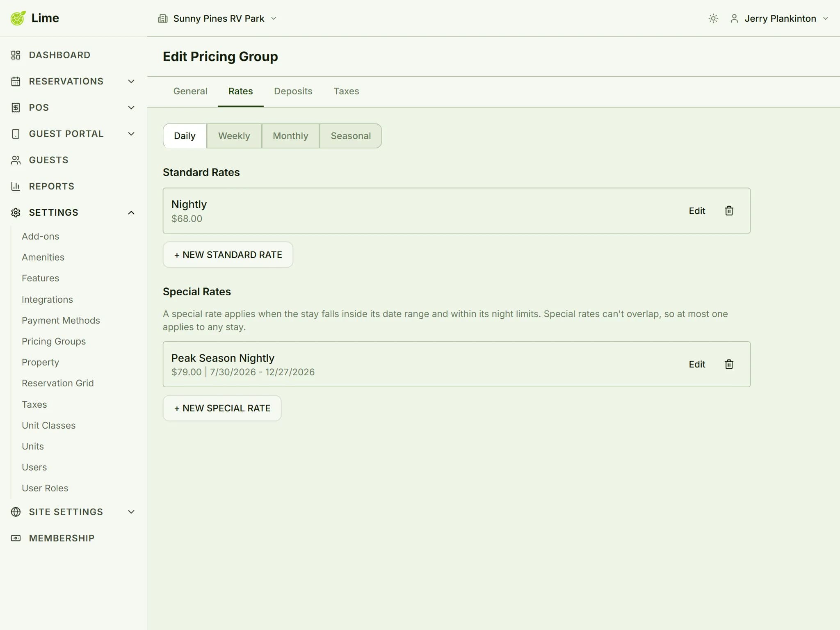Toggle light/dark theme sun icon
The height and width of the screenshot is (630, 840).
(713, 18)
